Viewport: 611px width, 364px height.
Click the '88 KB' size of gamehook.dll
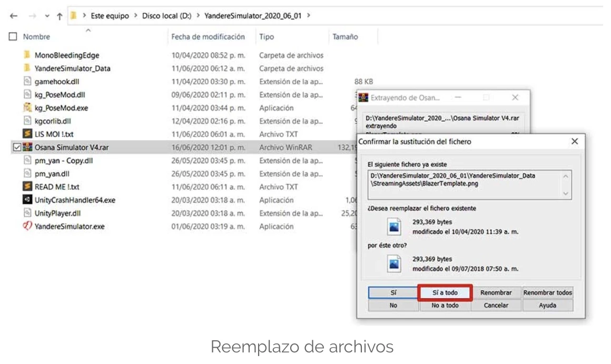tap(363, 82)
